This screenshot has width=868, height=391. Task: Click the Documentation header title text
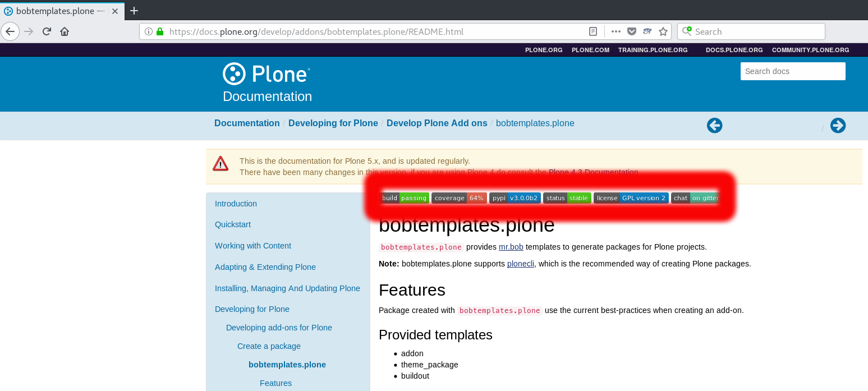click(267, 96)
